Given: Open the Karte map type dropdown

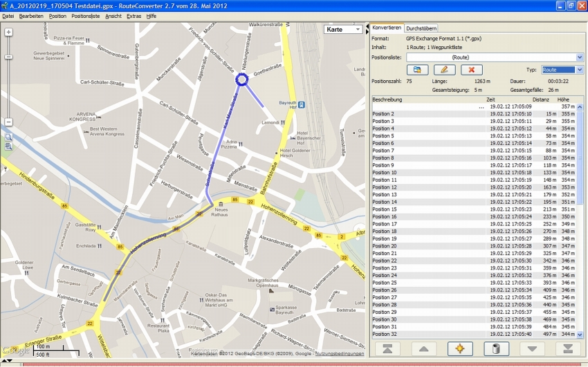Looking at the screenshot, I should (x=343, y=29).
